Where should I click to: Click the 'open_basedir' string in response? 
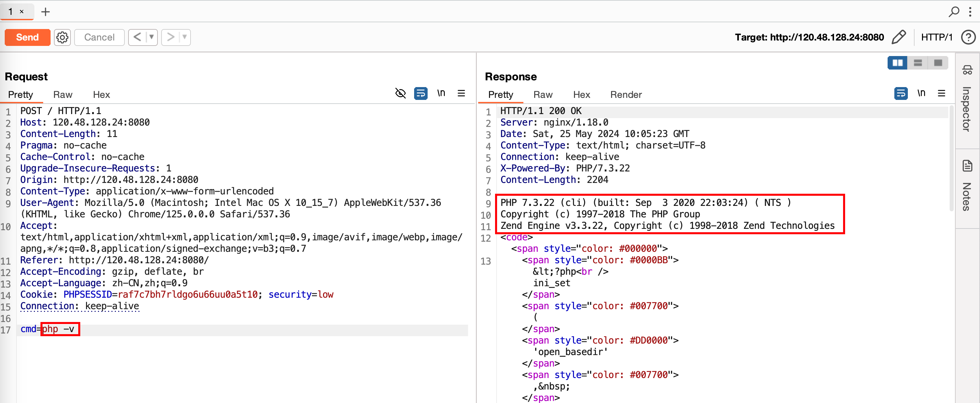(x=570, y=352)
